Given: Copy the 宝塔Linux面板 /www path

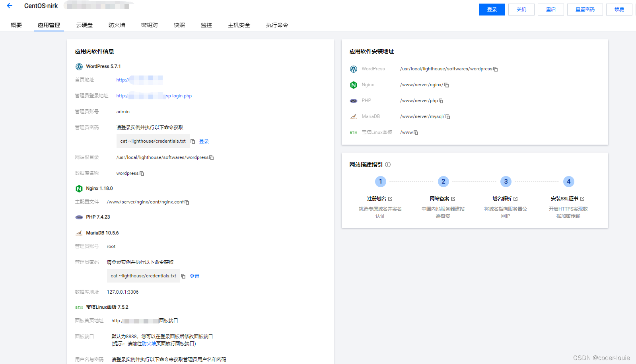Looking at the screenshot, I should coord(416,133).
